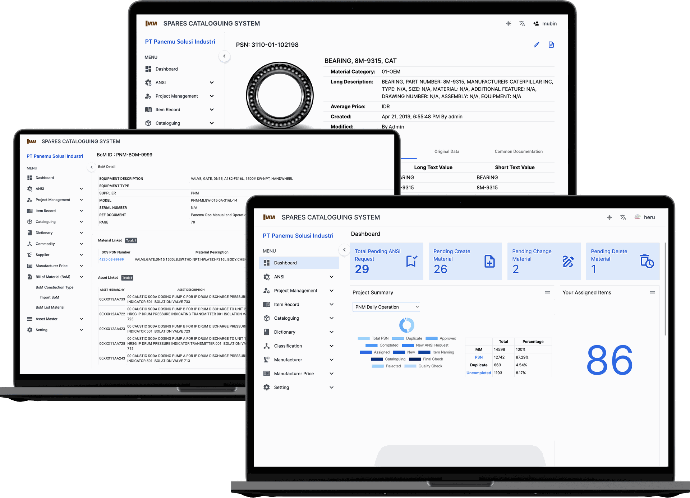
Task: Click the document icon beside the bearing edit pencil
Action: (x=551, y=45)
